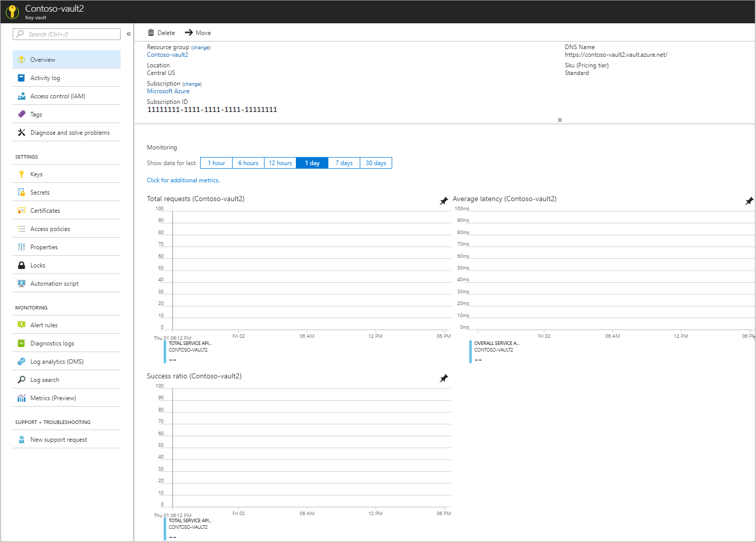Screen dimensions: 756x542
Task: Click the Metrics (Preview) chart icon
Action: (22, 398)
